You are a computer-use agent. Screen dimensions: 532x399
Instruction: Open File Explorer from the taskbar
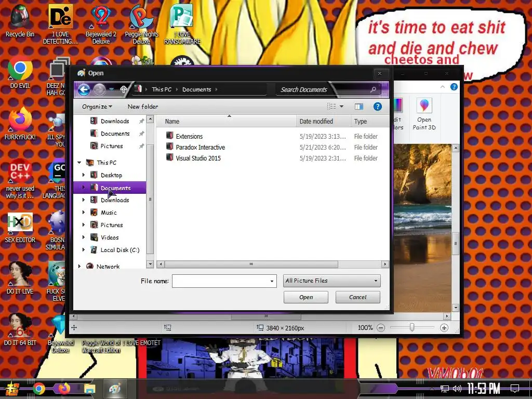[90, 389]
